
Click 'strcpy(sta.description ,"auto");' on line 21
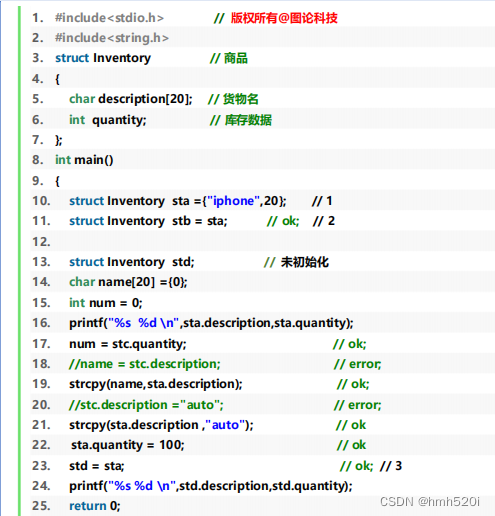click(x=161, y=425)
